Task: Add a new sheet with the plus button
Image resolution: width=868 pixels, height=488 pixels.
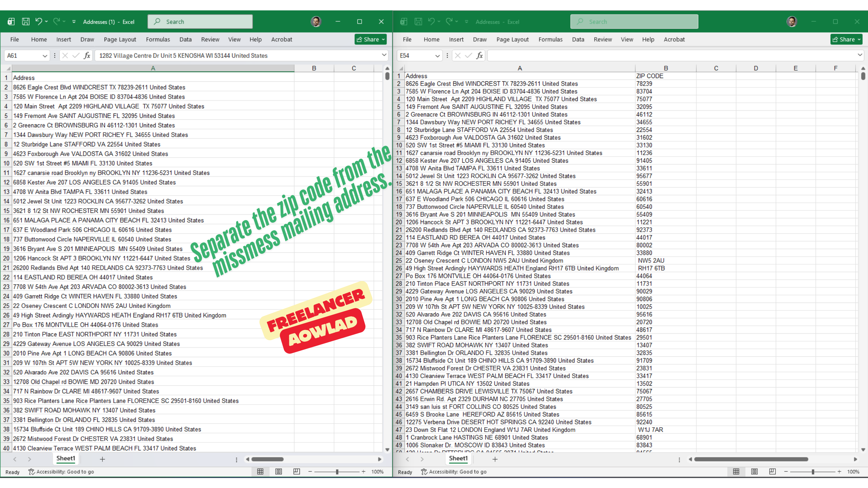Action: 102,459
